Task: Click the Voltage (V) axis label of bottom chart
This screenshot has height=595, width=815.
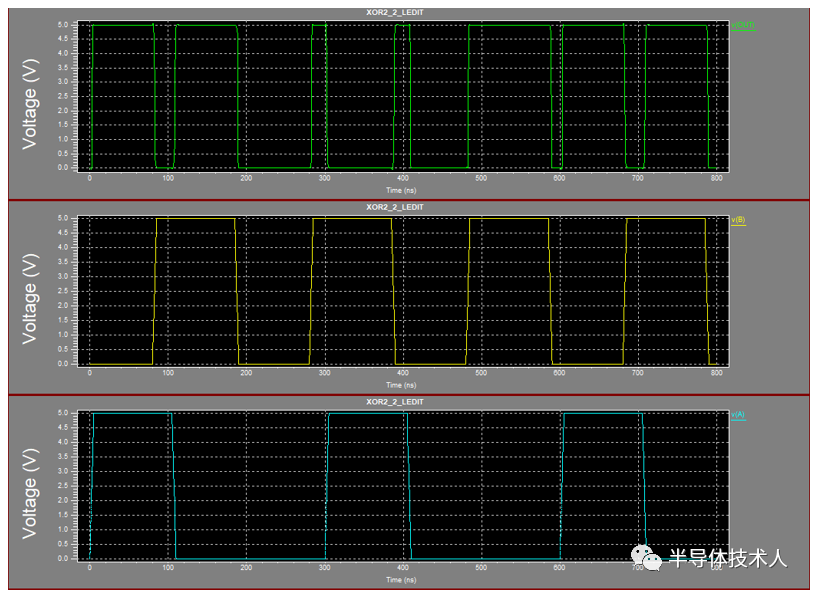Action: click(x=30, y=494)
